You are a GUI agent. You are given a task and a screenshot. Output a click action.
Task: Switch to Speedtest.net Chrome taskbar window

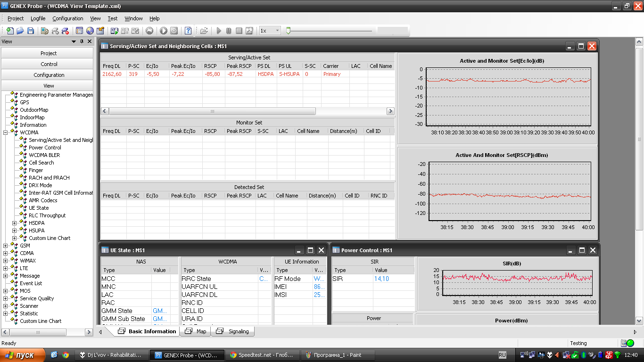click(x=262, y=355)
